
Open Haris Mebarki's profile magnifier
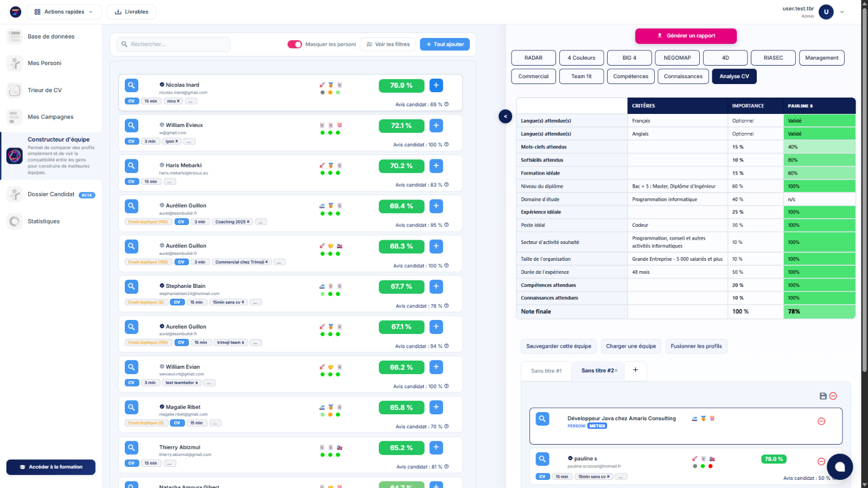[x=131, y=166]
